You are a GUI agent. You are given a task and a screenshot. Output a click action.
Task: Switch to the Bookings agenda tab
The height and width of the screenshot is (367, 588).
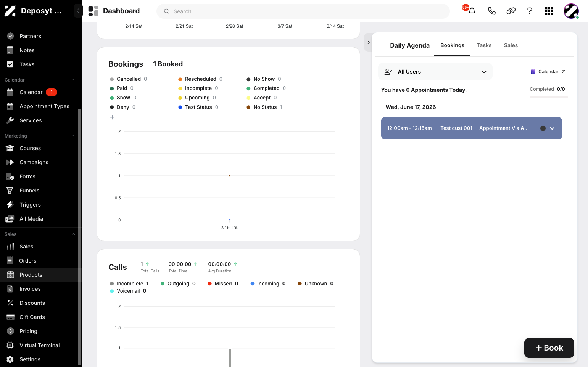pyautogui.click(x=452, y=45)
